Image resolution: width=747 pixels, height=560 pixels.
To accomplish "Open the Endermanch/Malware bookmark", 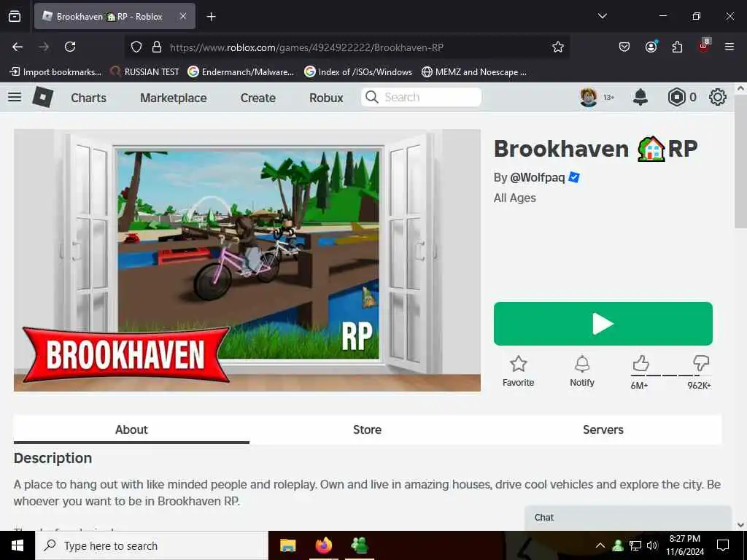I will 241,72.
